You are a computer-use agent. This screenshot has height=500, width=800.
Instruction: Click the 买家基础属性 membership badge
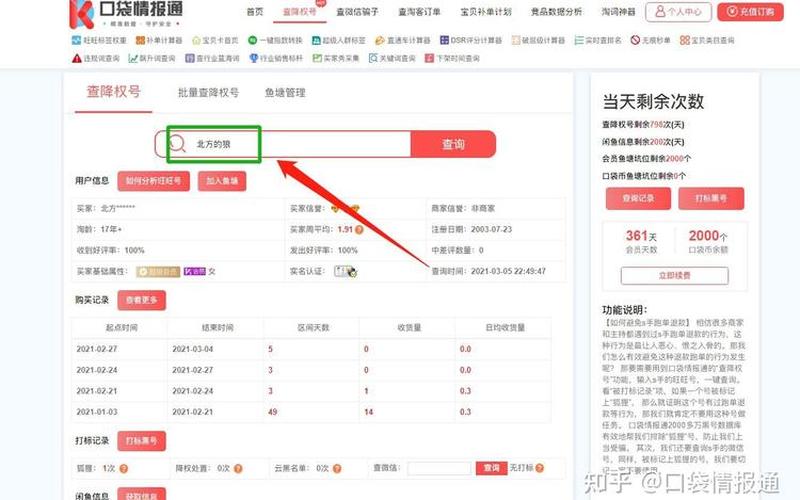point(158,271)
